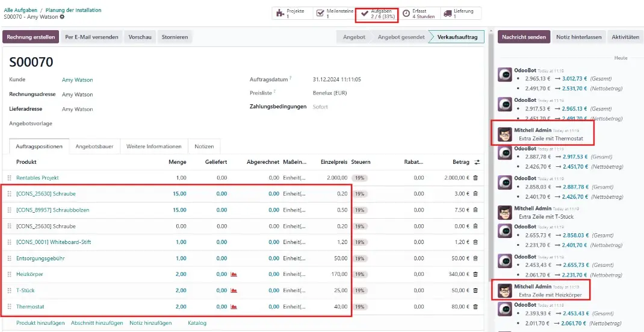Open the forecast chart icon in the Heizkörper row
The image size is (644, 332).
click(234, 274)
